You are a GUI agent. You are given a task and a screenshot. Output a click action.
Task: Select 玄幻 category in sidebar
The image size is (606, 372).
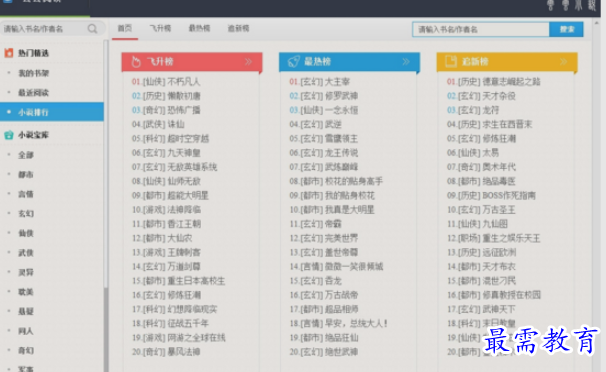tap(26, 214)
